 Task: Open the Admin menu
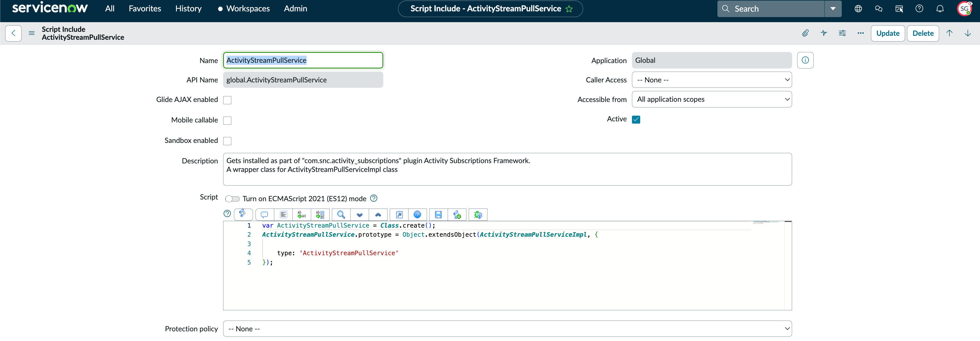pyautogui.click(x=296, y=8)
